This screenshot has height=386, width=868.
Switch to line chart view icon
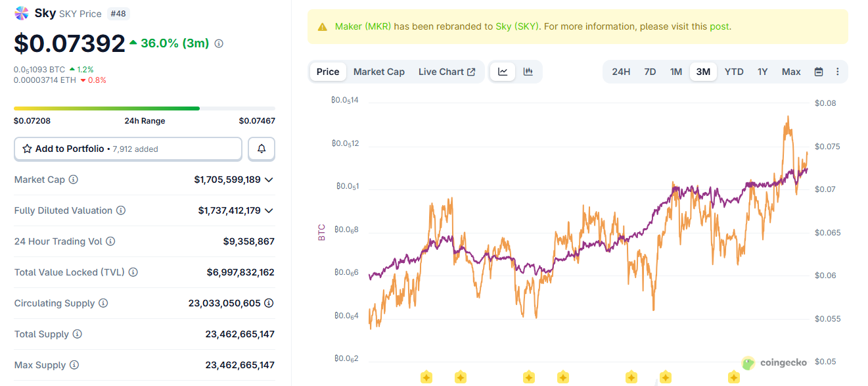click(503, 72)
